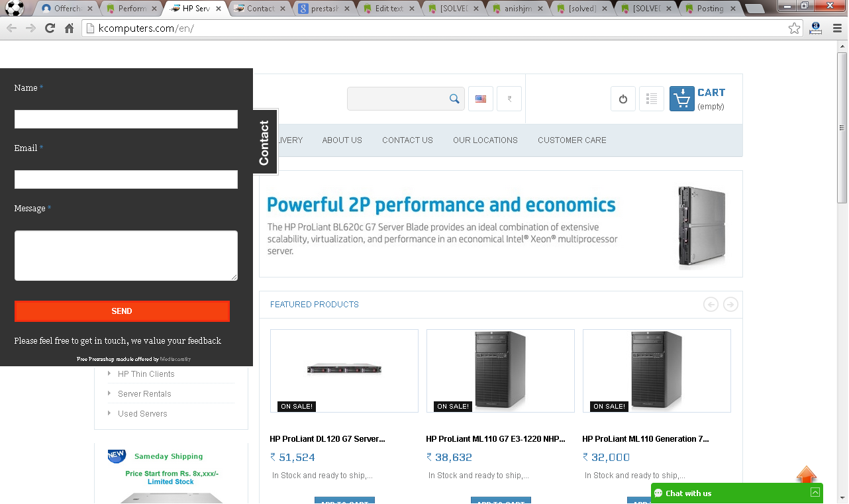Open the CONTACT US menu item
The height and width of the screenshot is (504, 849).
tap(407, 140)
